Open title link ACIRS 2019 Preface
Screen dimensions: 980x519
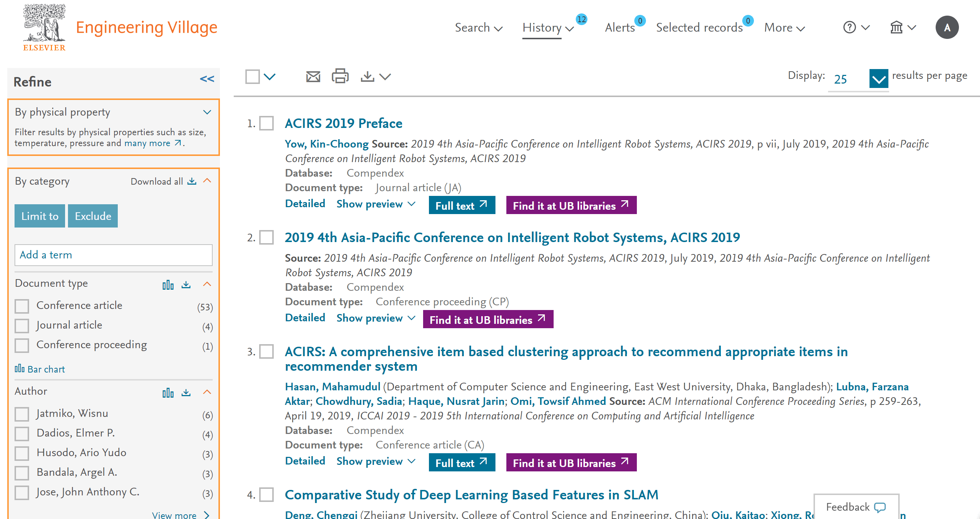[x=344, y=123]
